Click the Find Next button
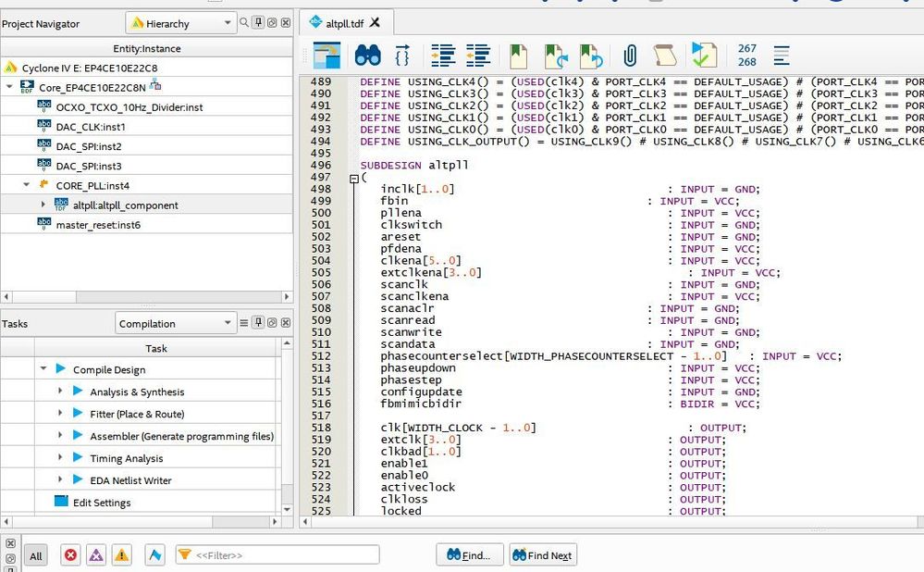This screenshot has height=572, width=924. pyautogui.click(x=542, y=555)
